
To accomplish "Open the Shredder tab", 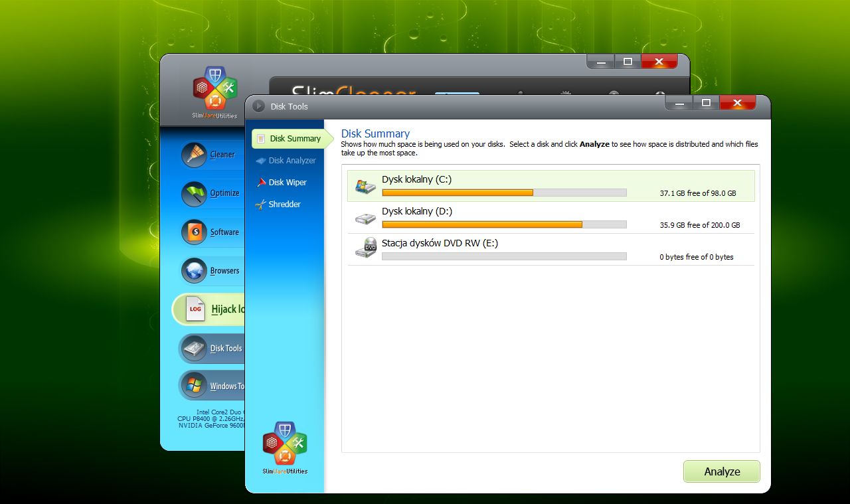I will (279, 205).
